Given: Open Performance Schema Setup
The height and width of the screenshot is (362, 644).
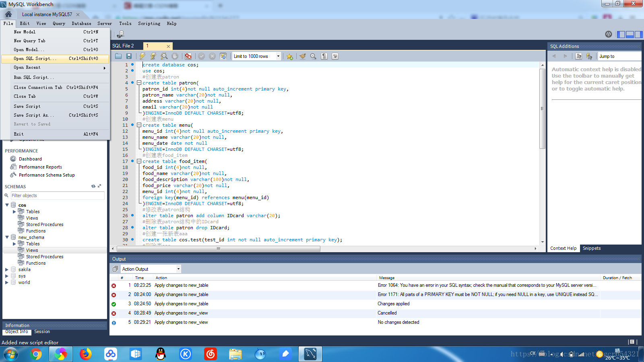Looking at the screenshot, I should pos(47,175).
